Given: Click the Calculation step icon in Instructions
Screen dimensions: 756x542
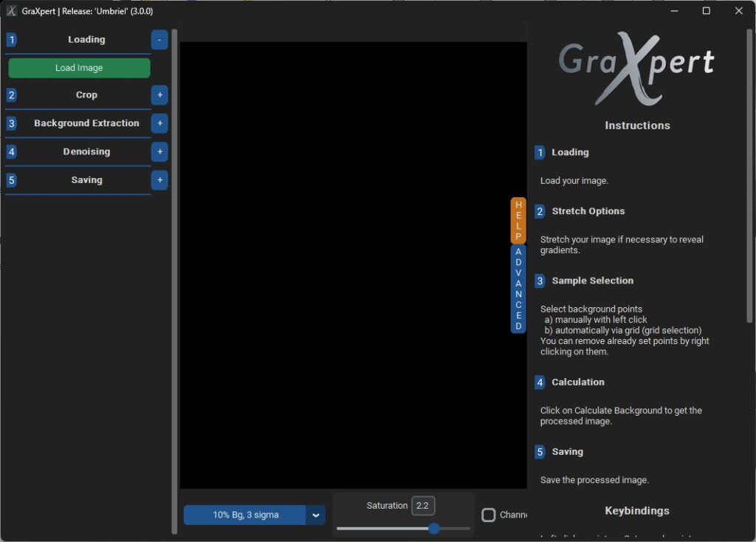Looking at the screenshot, I should pyautogui.click(x=540, y=382).
